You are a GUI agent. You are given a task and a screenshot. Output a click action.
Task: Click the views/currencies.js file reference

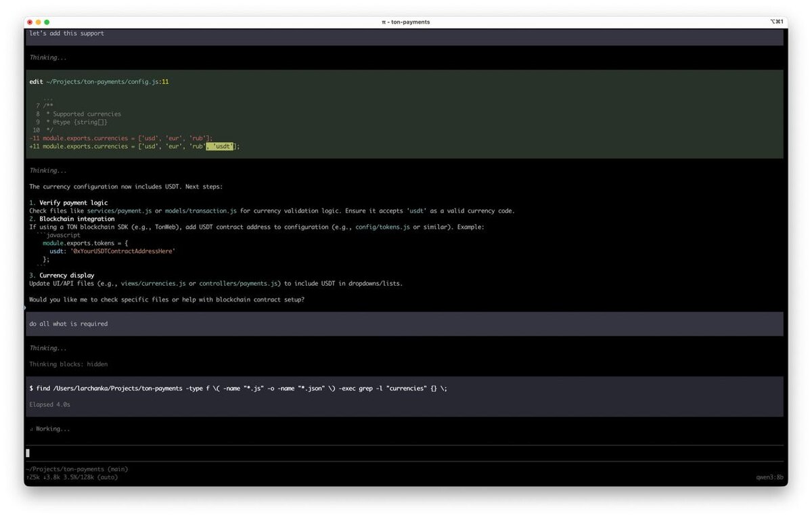pyautogui.click(x=154, y=284)
